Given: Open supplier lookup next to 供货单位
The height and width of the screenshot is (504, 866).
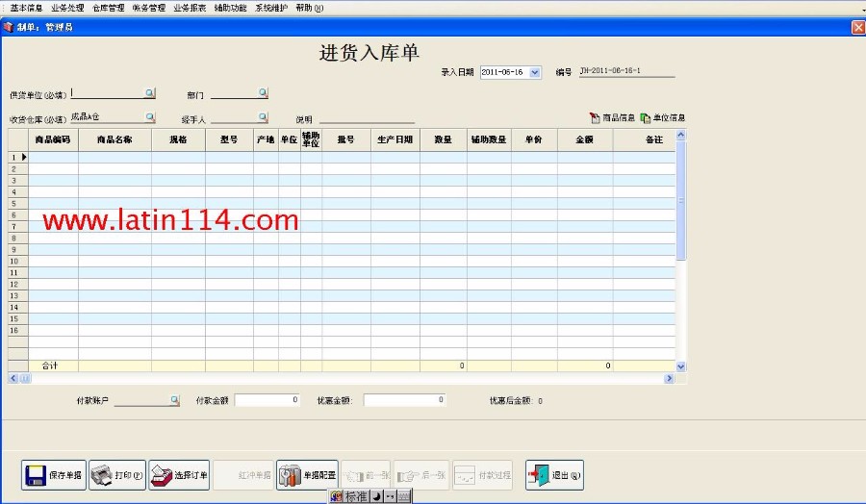Looking at the screenshot, I should (150, 92).
